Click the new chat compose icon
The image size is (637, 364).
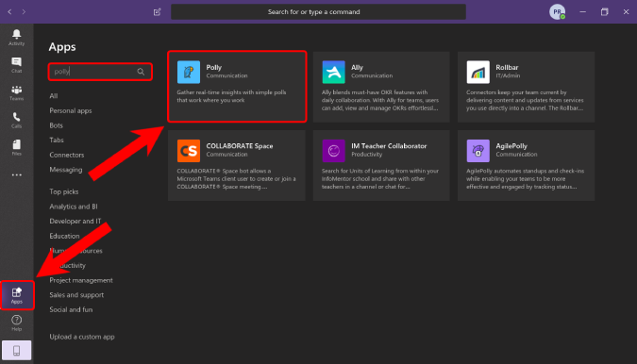coord(158,11)
